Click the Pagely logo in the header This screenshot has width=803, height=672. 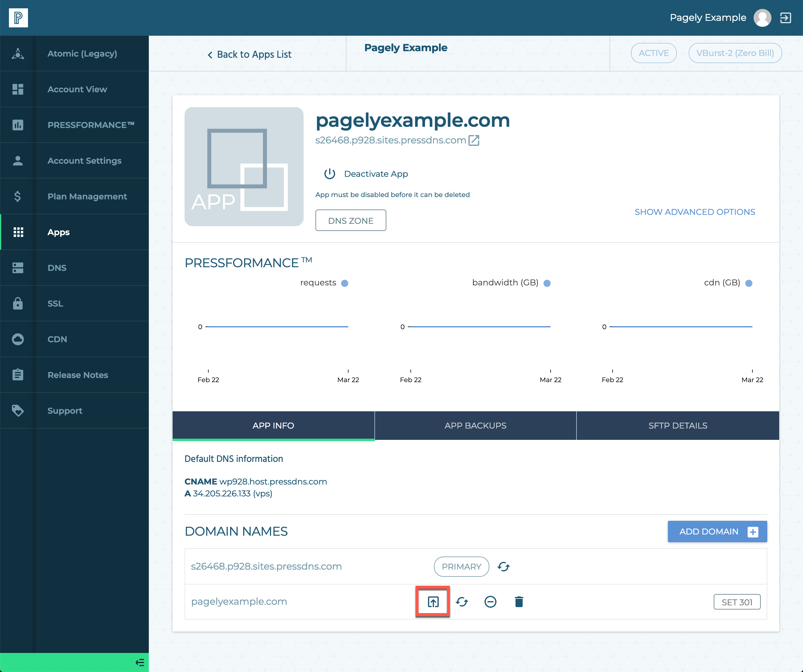pyautogui.click(x=18, y=18)
